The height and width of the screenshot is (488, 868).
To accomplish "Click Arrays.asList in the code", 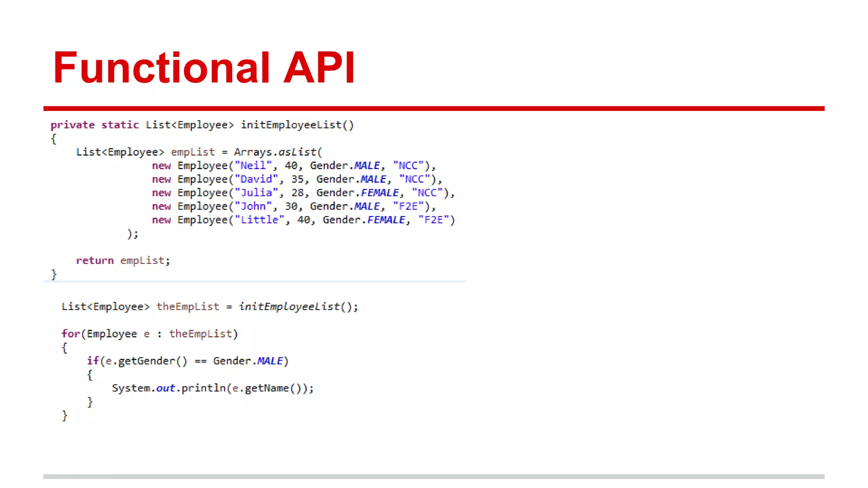I will 275,152.
